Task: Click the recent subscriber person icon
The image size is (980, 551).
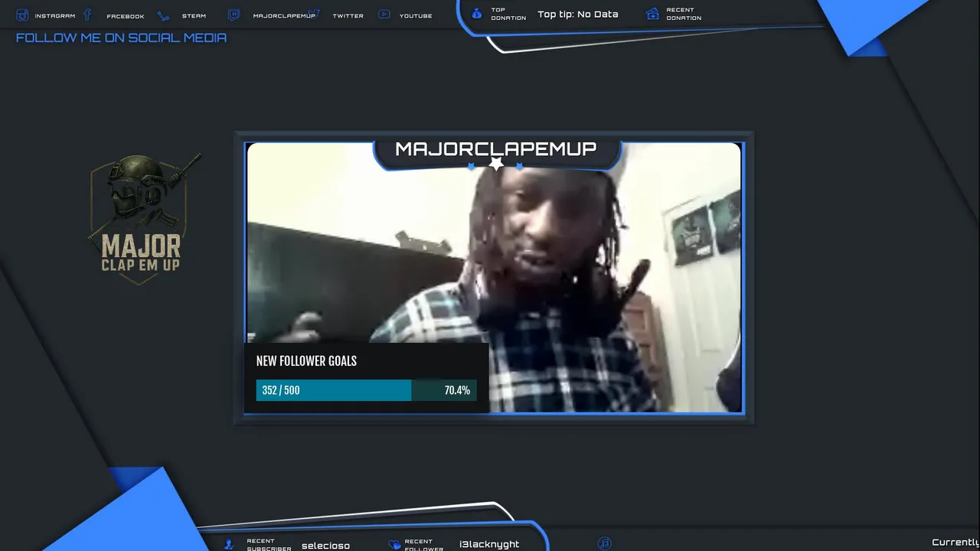Action: [229, 544]
